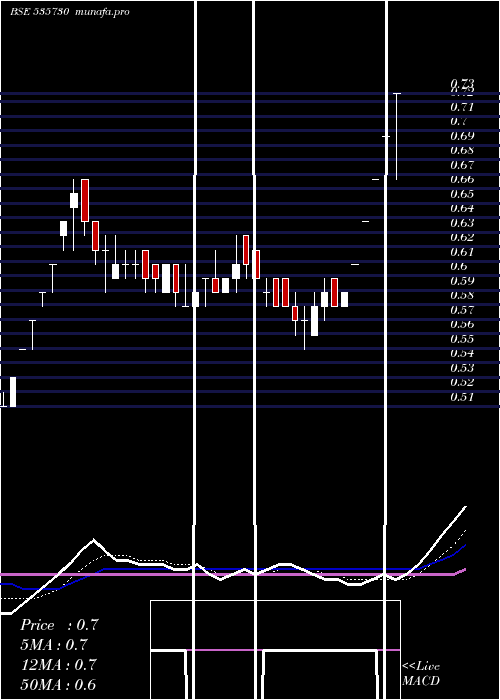Click the last candle wick reaching 0.72
Image resolution: width=500 pixels, height=700 pixels.
[396, 136]
